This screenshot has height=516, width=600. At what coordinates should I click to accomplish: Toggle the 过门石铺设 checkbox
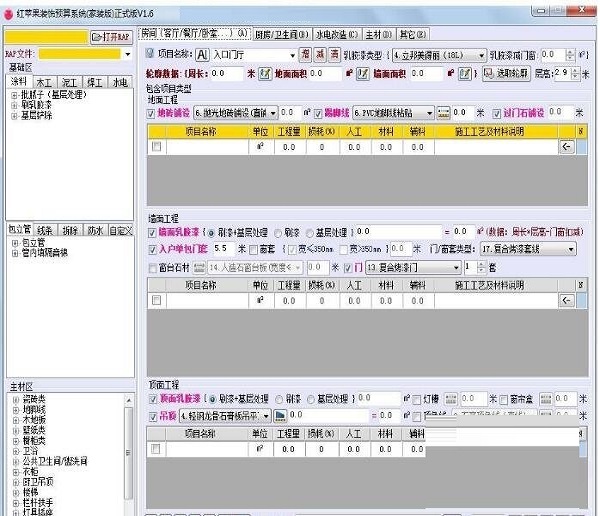click(497, 113)
